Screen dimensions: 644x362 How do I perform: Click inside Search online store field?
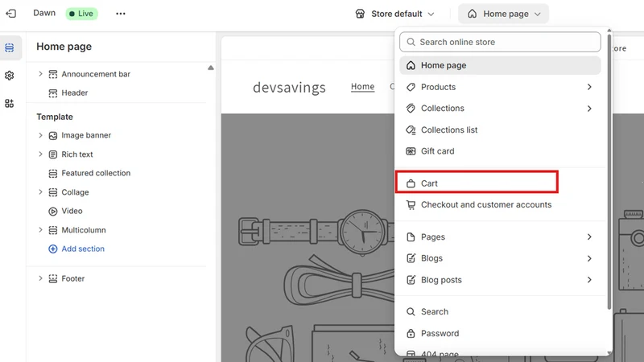coord(500,42)
